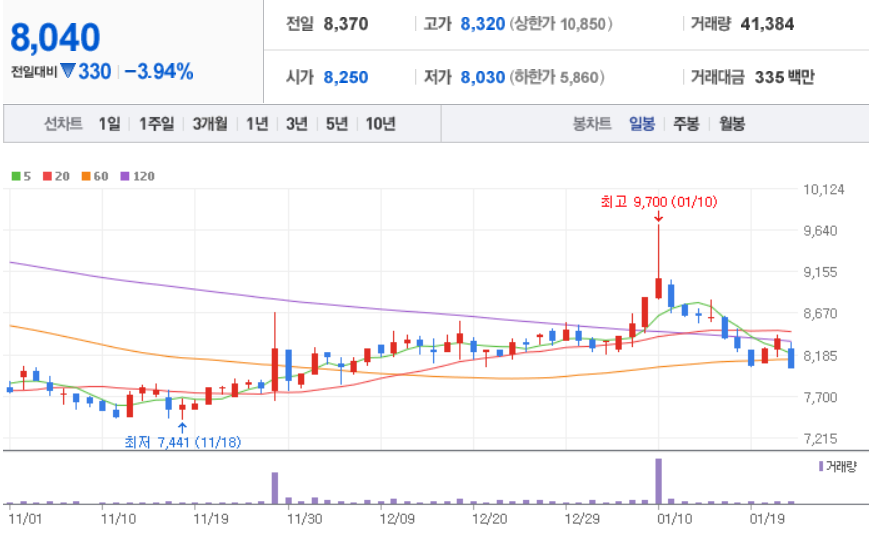The width and height of the screenshot is (869, 547).
Task: Click the 선차트 label
Action: 63,124
